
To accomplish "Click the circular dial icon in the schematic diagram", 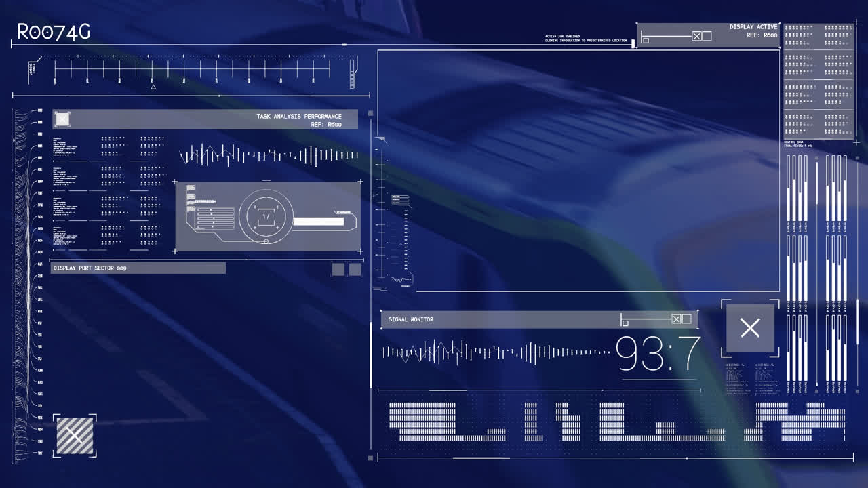I will [x=265, y=216].
